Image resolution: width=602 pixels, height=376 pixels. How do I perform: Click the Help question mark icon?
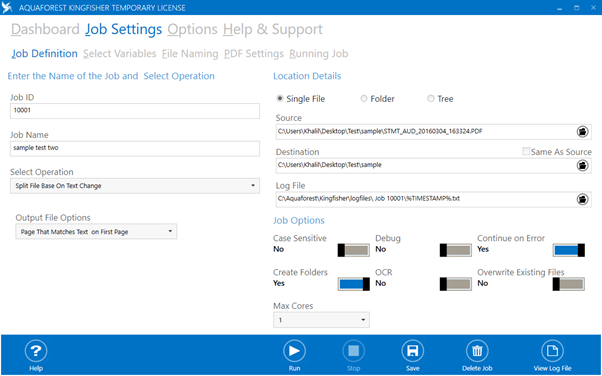[x=36, y=351]
